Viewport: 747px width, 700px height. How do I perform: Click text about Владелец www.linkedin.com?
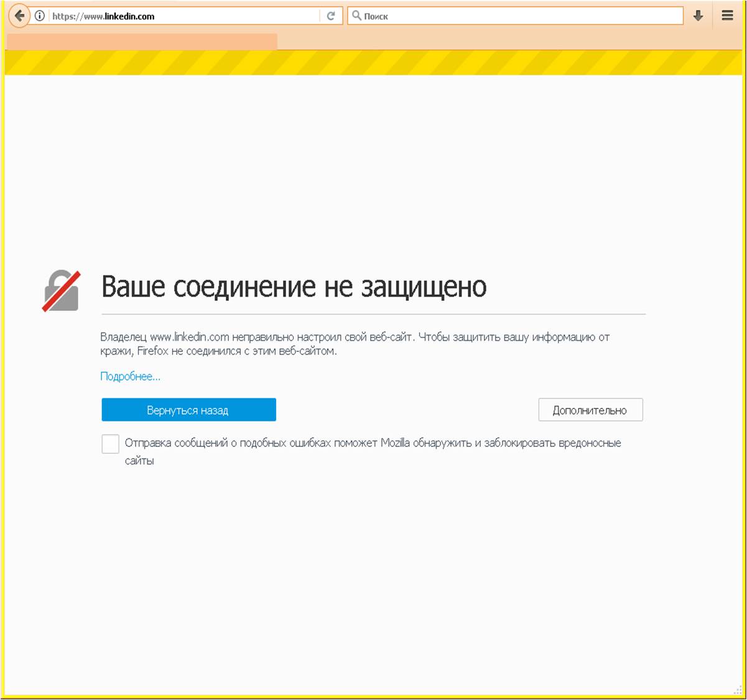tap(355, 344)
